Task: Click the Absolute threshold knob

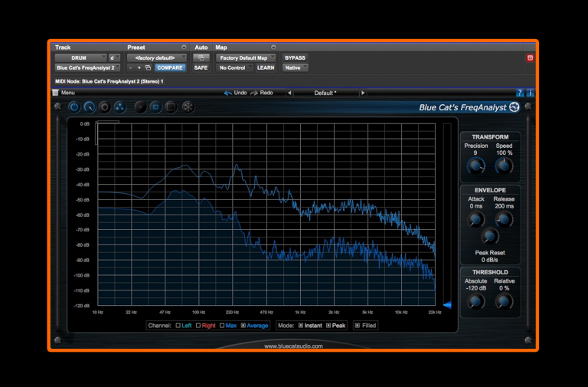Action: (x=476, y=301)
